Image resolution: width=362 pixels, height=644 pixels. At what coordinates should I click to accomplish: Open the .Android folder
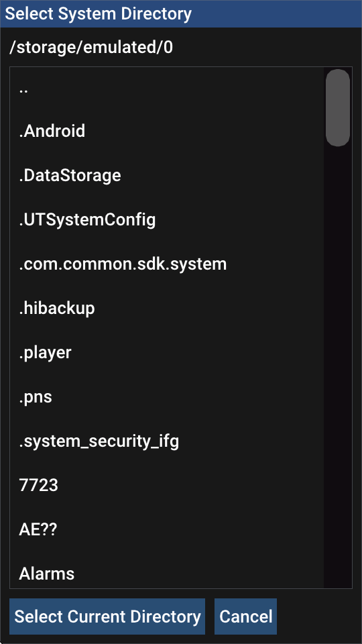coord(167,131)
